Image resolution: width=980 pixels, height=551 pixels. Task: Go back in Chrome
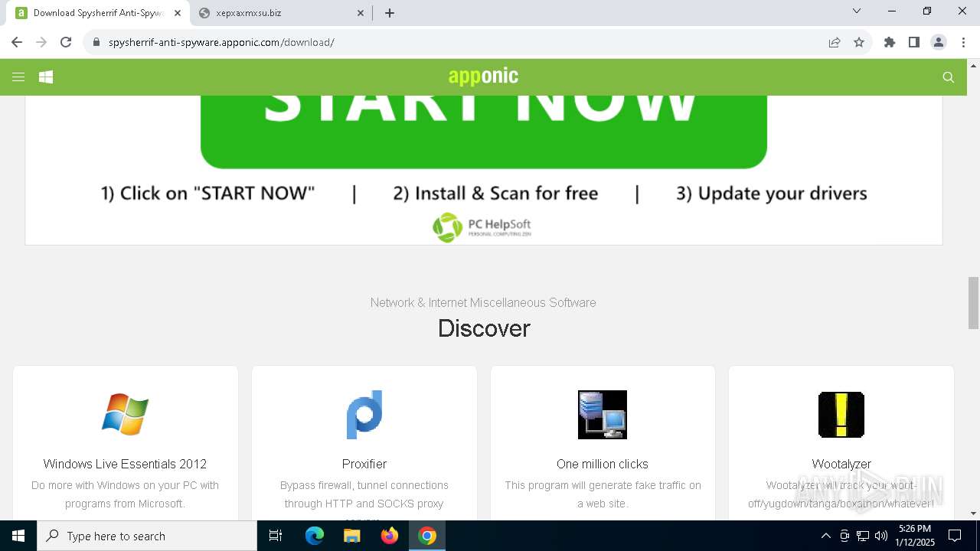[17, 42]
